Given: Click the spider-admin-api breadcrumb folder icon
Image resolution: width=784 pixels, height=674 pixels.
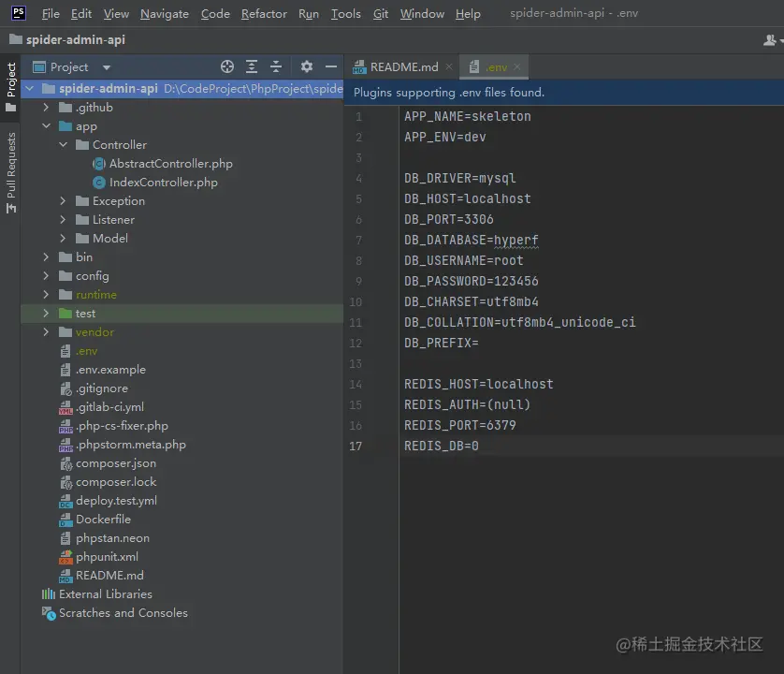Looking at the screenshot, I should [16, 39].
